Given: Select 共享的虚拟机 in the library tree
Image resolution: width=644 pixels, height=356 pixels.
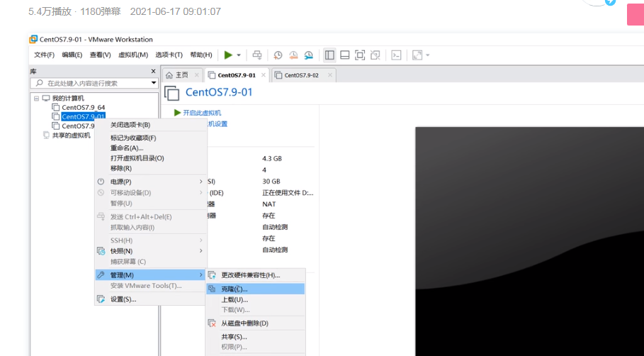Looking at the screenshot, I should tap(71, 135).
